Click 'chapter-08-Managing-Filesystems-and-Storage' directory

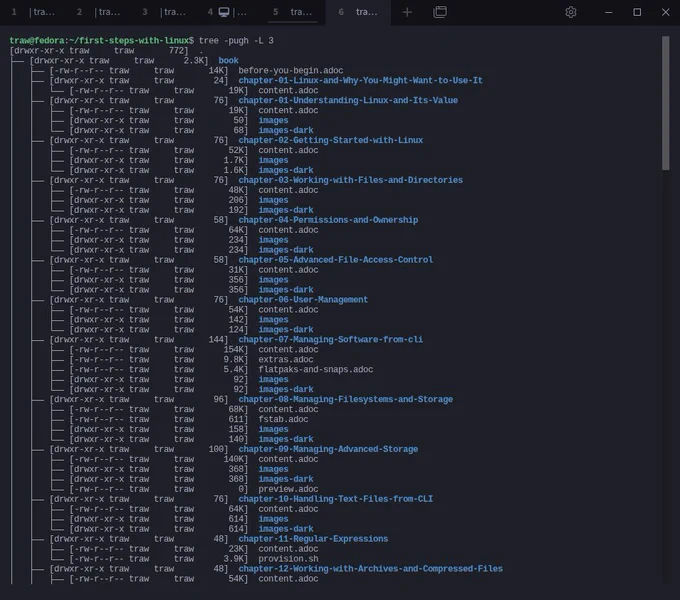tap(346, 399)
